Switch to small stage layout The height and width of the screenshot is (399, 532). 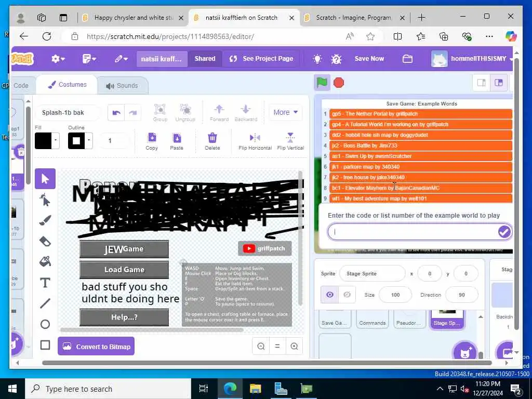tap(482, 83)
